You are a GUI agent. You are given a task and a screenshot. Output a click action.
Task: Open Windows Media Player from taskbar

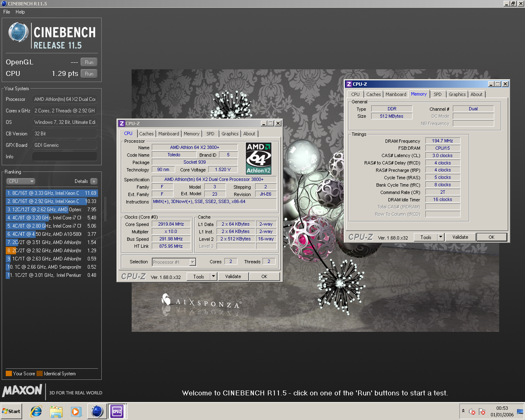pos(76,411)
